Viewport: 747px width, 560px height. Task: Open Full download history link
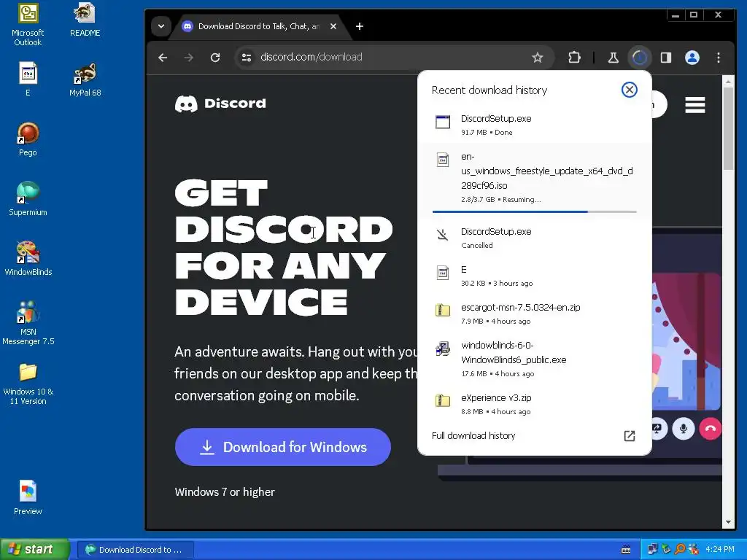(x=473, y=436)
